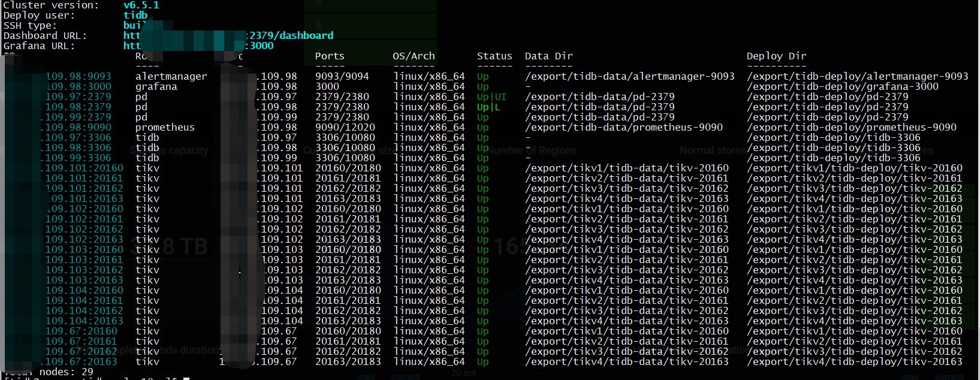Click the ports 20162/20182 in the 109.103:20162 row
Image resolution: width=980 pixels, height=380 pixels.
pos(348,270)
